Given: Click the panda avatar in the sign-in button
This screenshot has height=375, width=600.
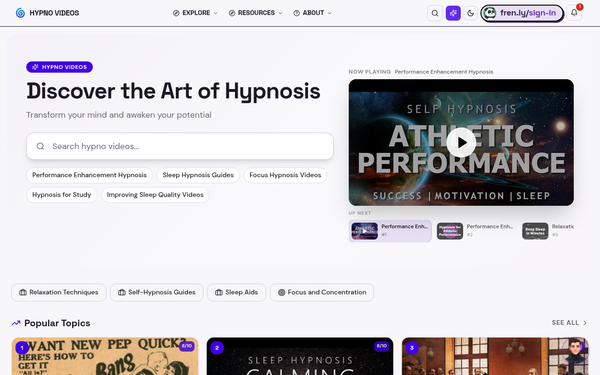Looking at the screenshot, I should click(x=489, y=13).
